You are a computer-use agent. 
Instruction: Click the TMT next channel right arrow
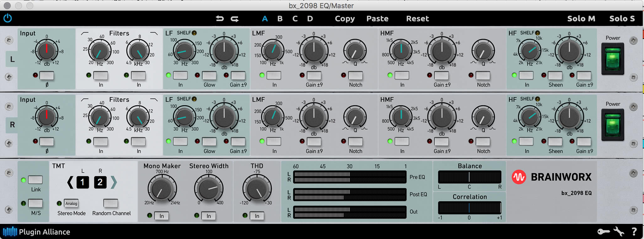pos(114,182)
